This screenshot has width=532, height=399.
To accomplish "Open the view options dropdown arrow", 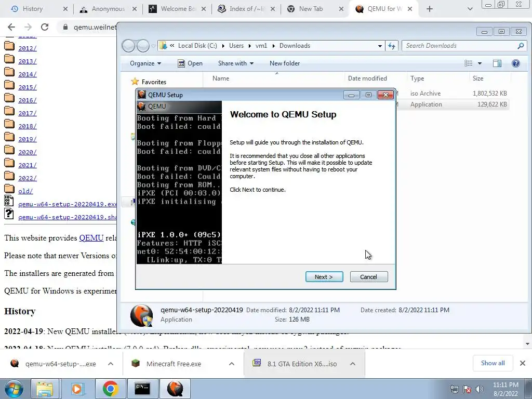I will [480, 63].
